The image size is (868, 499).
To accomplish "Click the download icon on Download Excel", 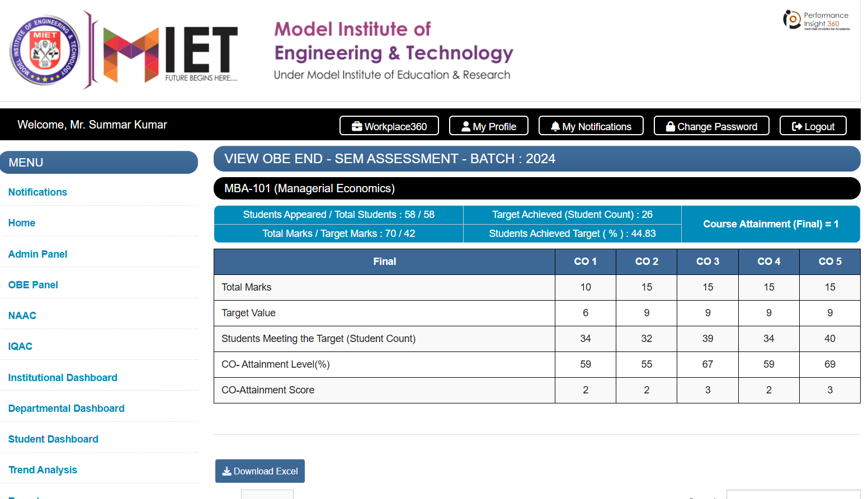I will click(227, 471).
